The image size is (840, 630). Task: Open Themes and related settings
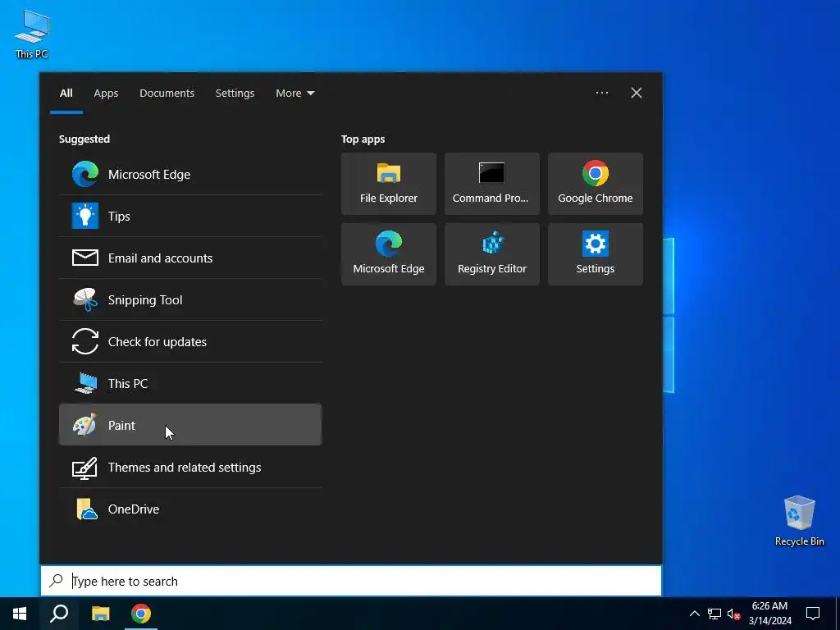pos(190,467)
